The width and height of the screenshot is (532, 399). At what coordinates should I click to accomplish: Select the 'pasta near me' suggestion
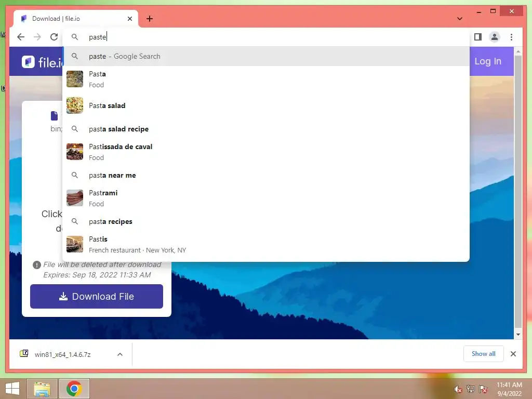(266, 175)
